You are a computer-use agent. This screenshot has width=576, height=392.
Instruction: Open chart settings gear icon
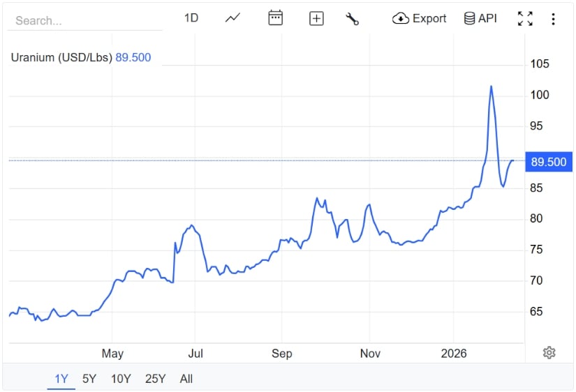[549, 352]
